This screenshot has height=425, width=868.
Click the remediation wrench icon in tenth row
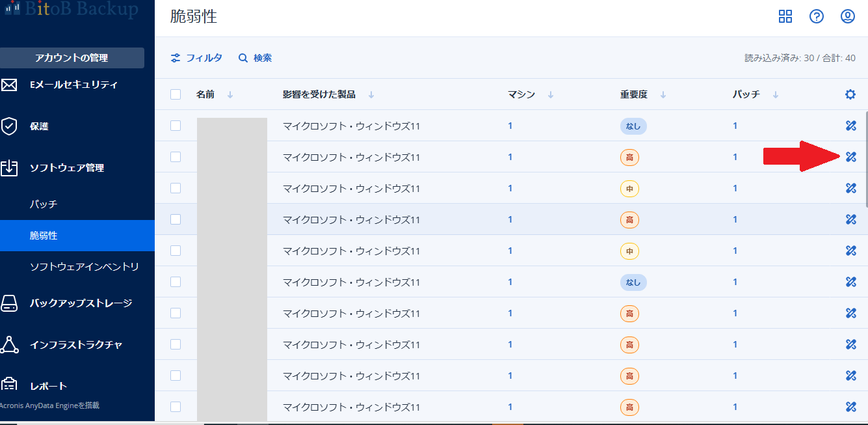(850, 407)
